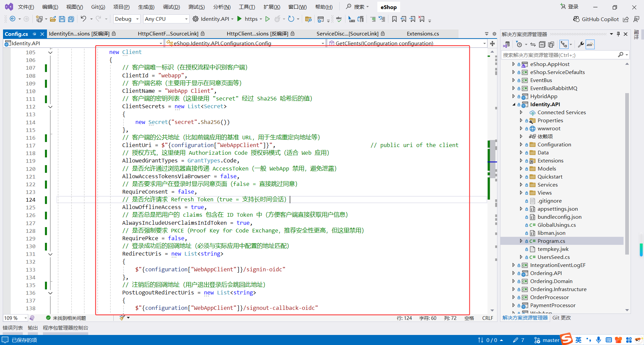The height and width of the screenshot is (345, 644).
Task: Collapse all nodes in Solution Explorer
Action: 542,44
